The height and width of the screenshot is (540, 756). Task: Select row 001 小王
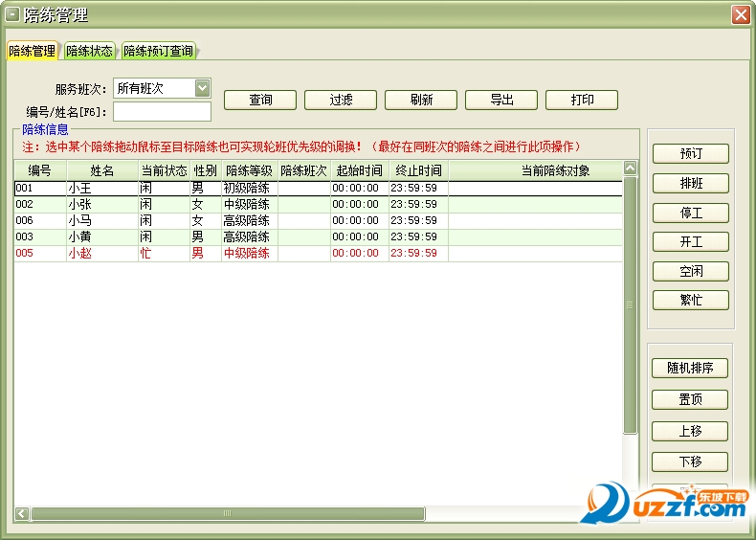point(319,189)
